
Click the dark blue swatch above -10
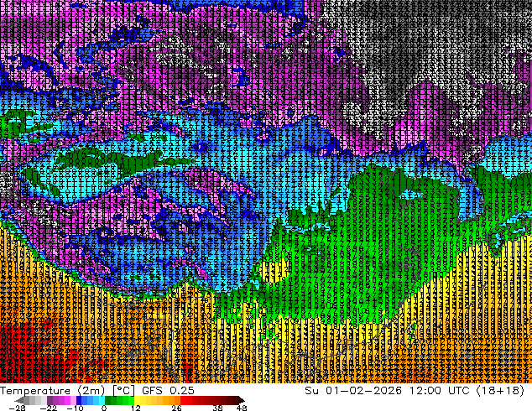click(x=79, y=400)
